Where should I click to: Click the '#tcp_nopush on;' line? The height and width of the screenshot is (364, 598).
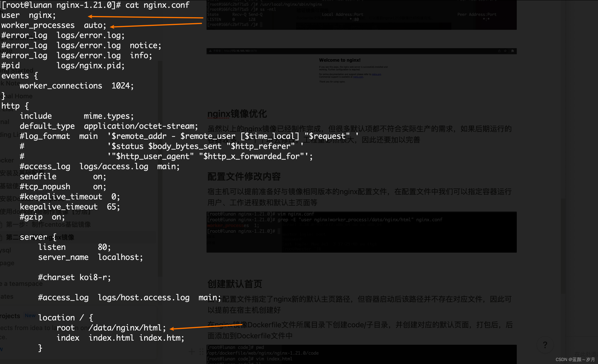[63, 187]
